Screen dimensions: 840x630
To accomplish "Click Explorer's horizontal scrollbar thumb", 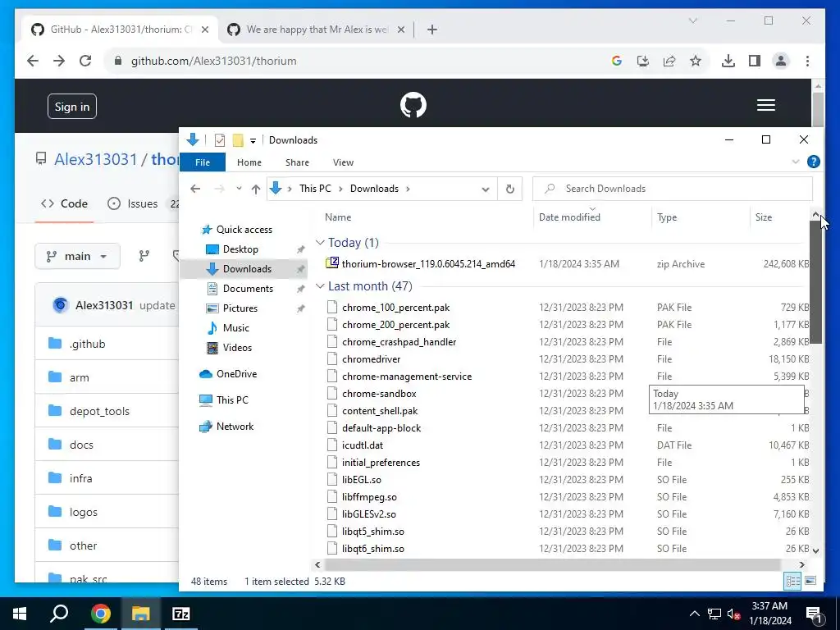I will coord(552,564).
